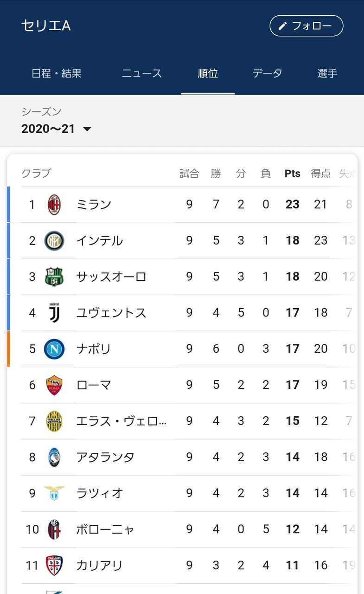The width and height of the screenshot is (364, 594).
Task: Tap the Cagliari club crest icon
Action: tap(54, 566)
